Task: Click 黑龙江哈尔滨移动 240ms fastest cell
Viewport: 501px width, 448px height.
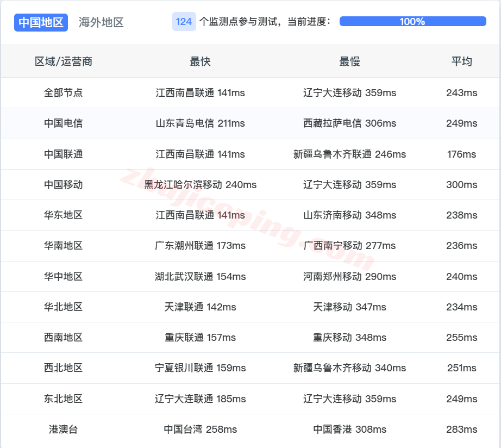Action: click(x=200, y=185)
